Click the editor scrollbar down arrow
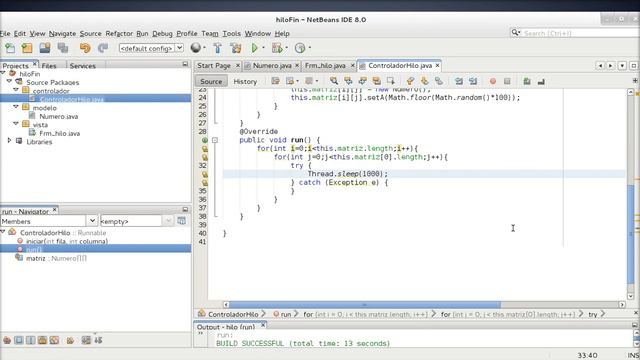The height and width of the screenshot is (360, 640). pyautogui.click(x=630, y=296)
